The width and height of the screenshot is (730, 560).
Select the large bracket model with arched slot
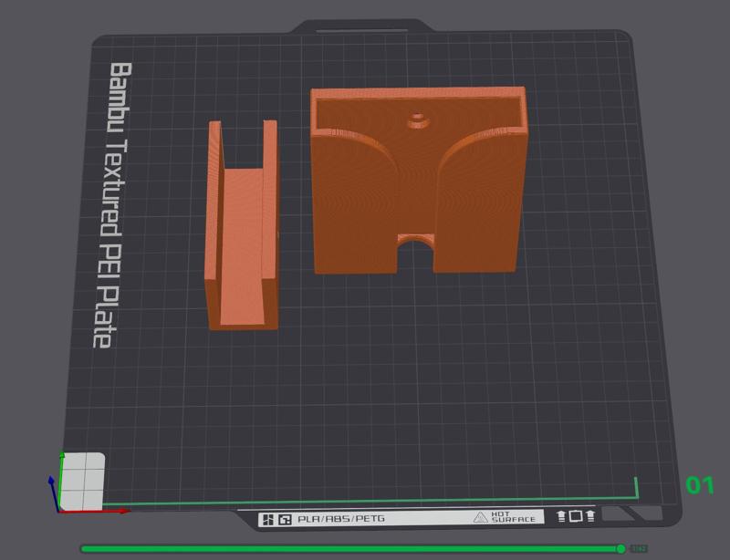(419, 181)
